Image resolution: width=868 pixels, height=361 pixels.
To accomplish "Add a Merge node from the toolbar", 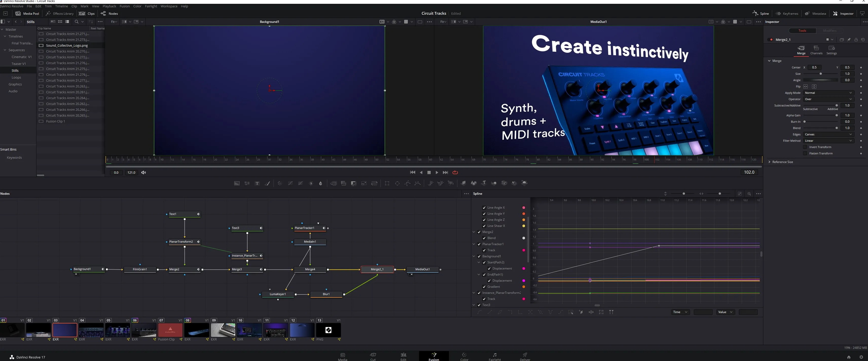I will pyautogui.click(x=333, y=183).
